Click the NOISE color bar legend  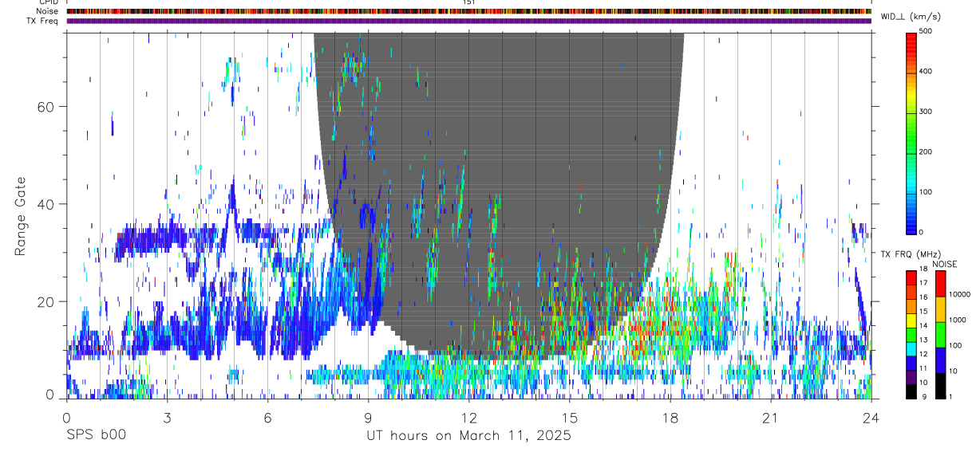941,335
